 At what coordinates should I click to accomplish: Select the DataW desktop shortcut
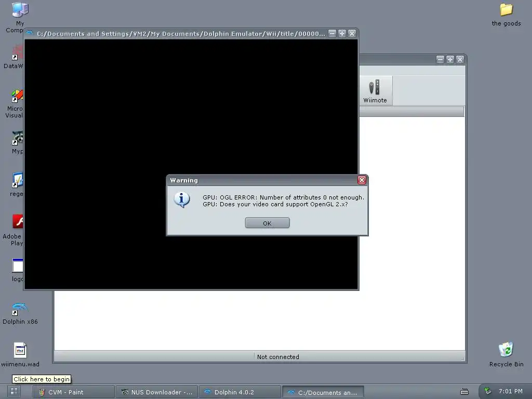[17, 53]
